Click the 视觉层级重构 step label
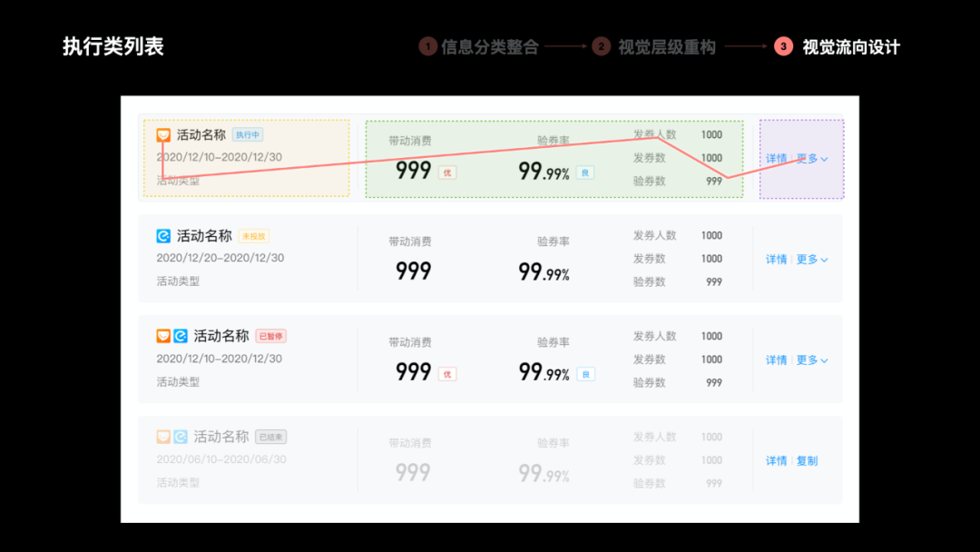The height and width of the screenshot is (552, 980). tap(667, 47)
